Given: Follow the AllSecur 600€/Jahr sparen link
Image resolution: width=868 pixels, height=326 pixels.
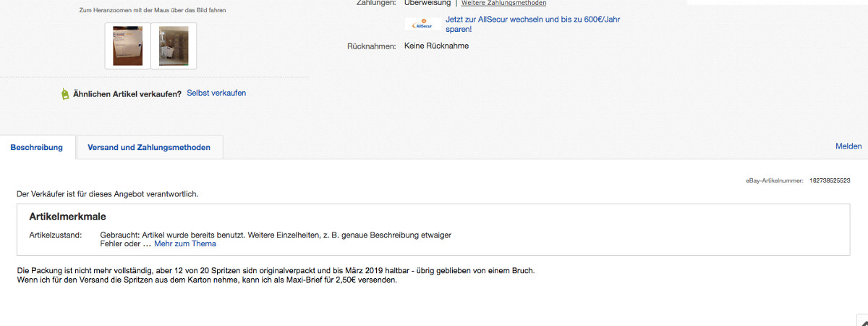Looking at the screenshot, I should pos(533,24).
